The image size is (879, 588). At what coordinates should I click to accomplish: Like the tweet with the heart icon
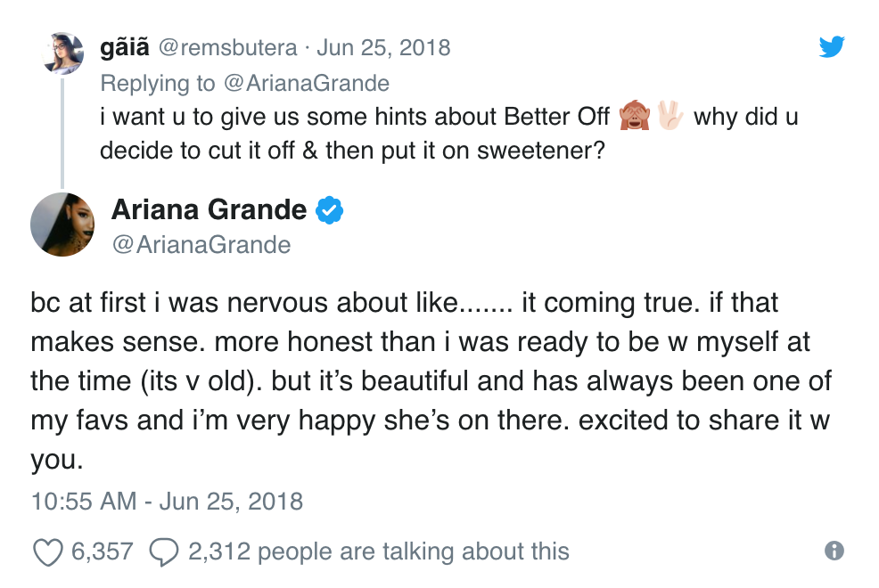point(46,551)
